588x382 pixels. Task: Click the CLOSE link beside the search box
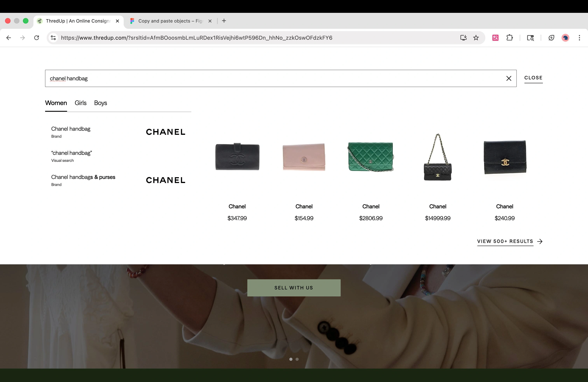click(x=533, y=78)
